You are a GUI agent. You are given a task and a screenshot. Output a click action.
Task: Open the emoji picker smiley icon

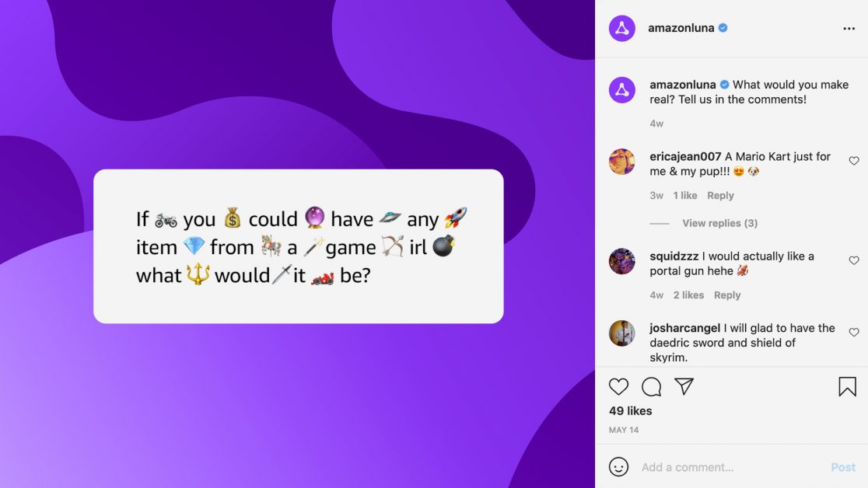[x=618, y=467]
